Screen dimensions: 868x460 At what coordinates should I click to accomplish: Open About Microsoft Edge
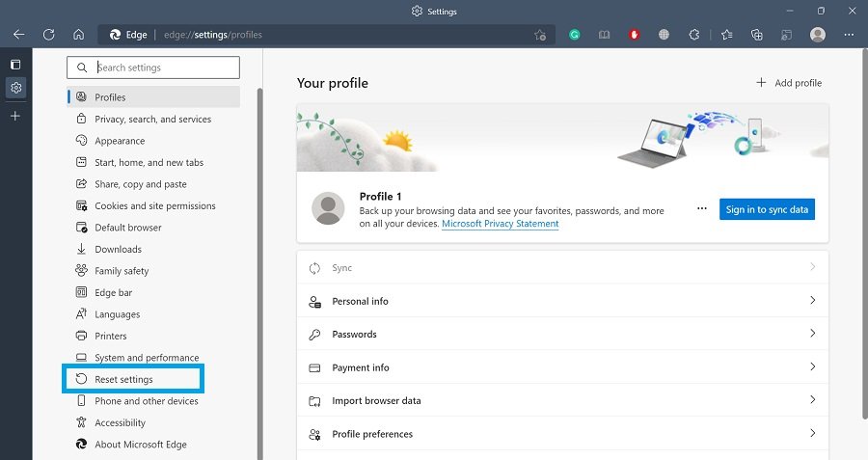[x=141, y=444]
